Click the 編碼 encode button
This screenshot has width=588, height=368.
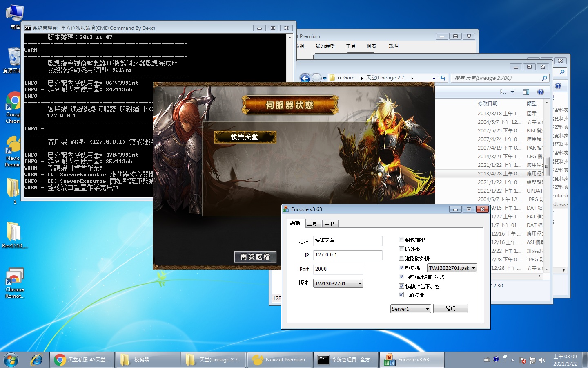pyautogui.click(x=450, y=309)
